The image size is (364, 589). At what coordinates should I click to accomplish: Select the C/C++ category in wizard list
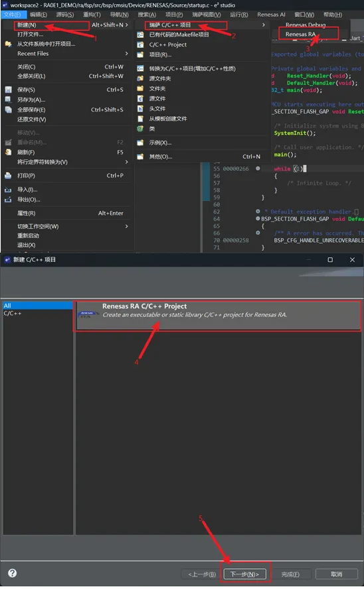click(x=37, y=313)
